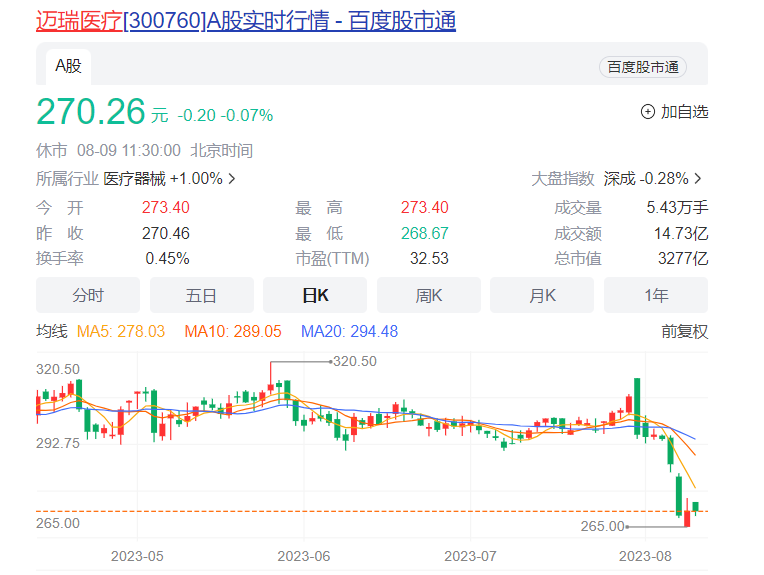Click the 320.50 high-point marker on chart
The width and height of the screenshot is (764, 575).
tap(354, 362)
